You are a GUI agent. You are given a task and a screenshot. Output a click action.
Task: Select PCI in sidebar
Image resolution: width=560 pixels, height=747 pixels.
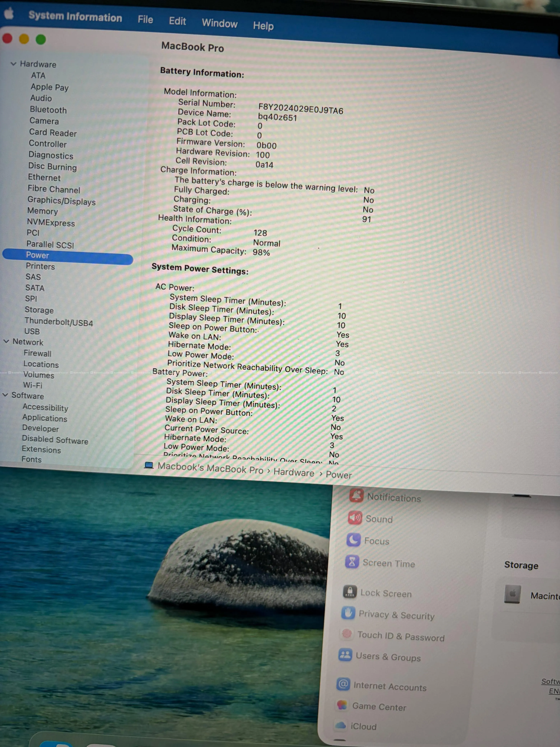33,233
